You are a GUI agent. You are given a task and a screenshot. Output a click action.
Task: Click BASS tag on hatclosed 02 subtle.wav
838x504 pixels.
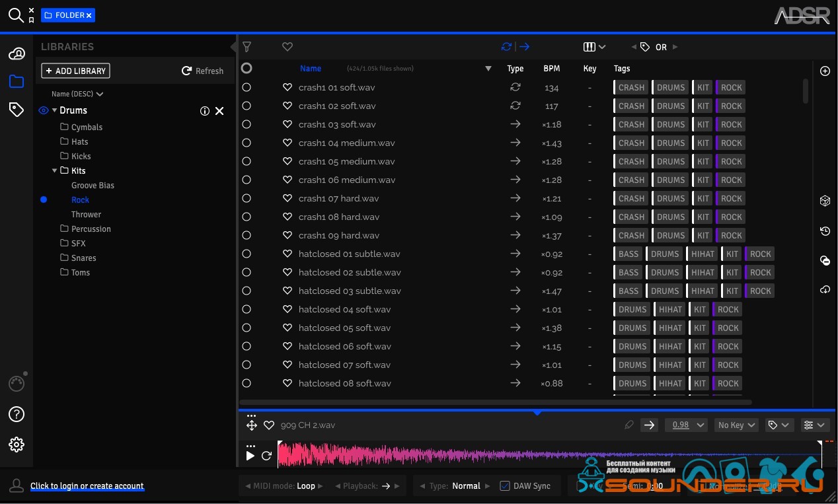click(628, 272)
